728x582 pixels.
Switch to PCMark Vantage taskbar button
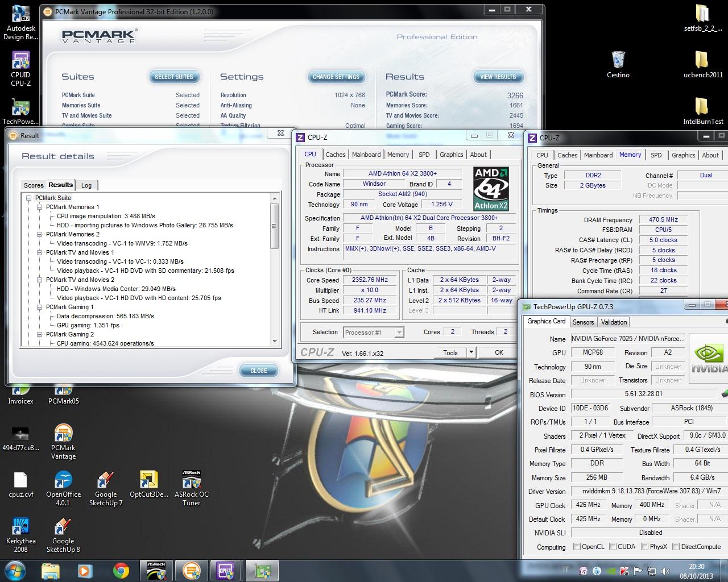point(192,571)
